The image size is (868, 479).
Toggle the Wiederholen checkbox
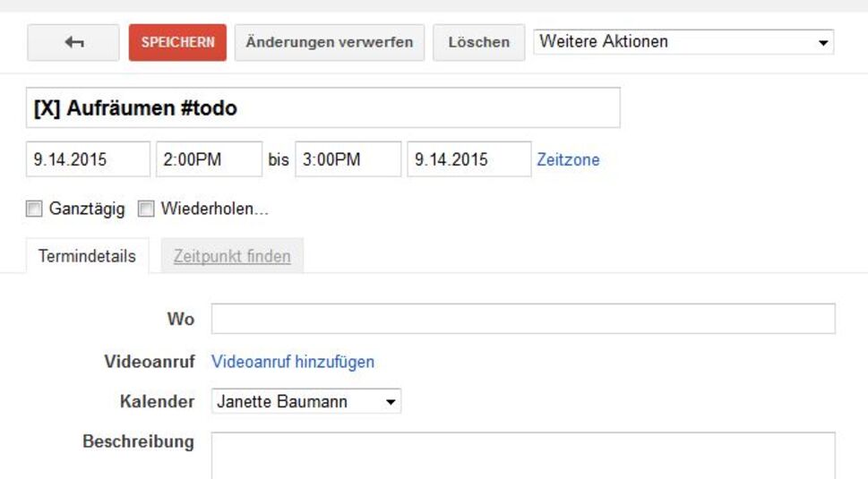pos(146,210)
